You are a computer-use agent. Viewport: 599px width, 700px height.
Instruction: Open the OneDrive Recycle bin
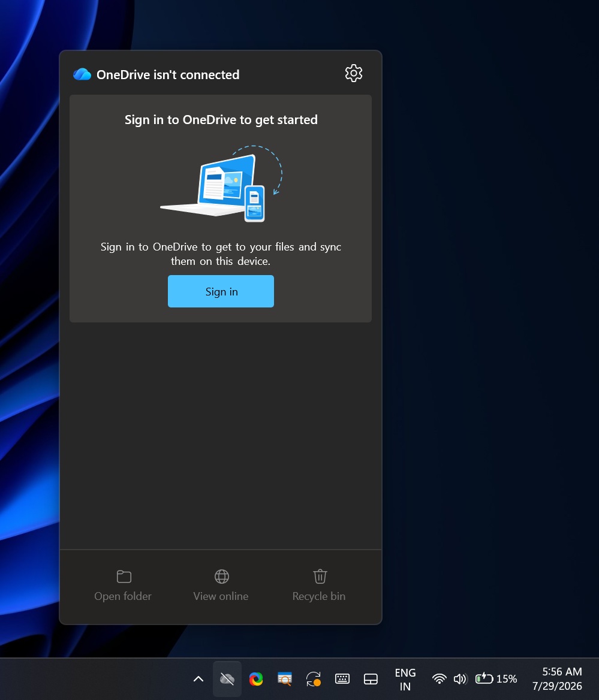pos(319,586)
